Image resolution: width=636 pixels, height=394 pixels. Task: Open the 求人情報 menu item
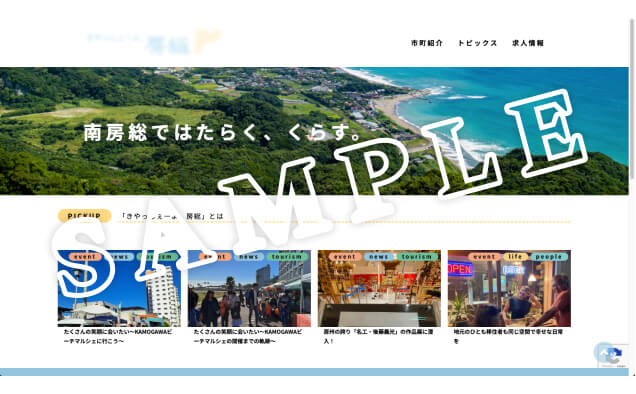[x=528, y=43]
